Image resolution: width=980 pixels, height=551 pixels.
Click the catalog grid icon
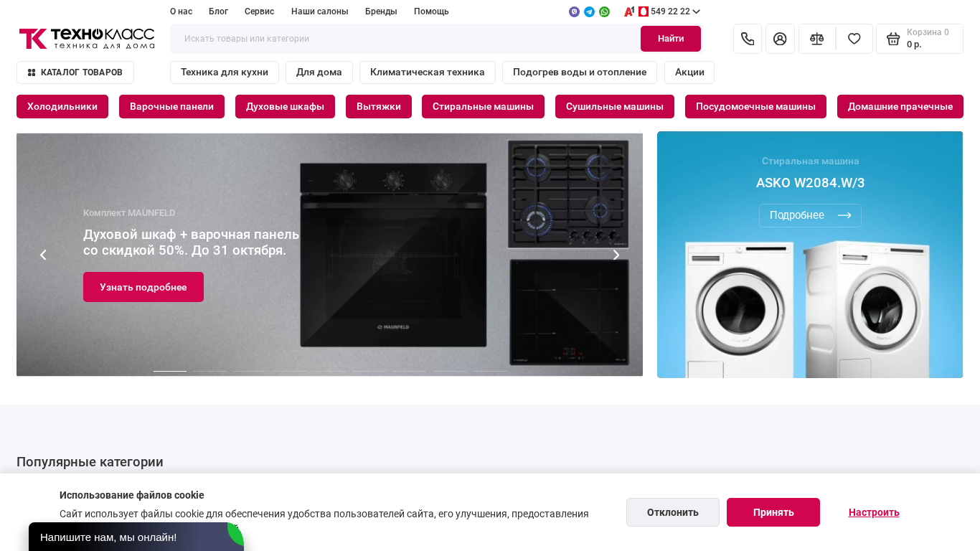(32, 72)
